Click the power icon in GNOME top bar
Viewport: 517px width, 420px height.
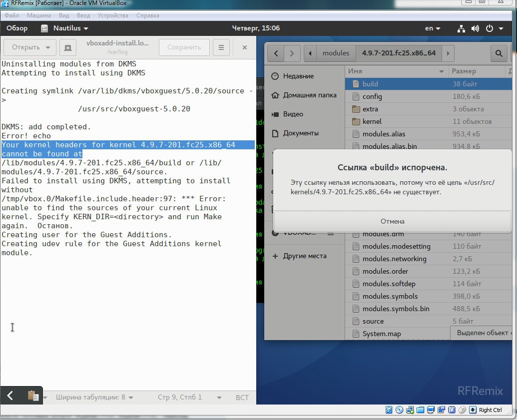pos(490,28)
